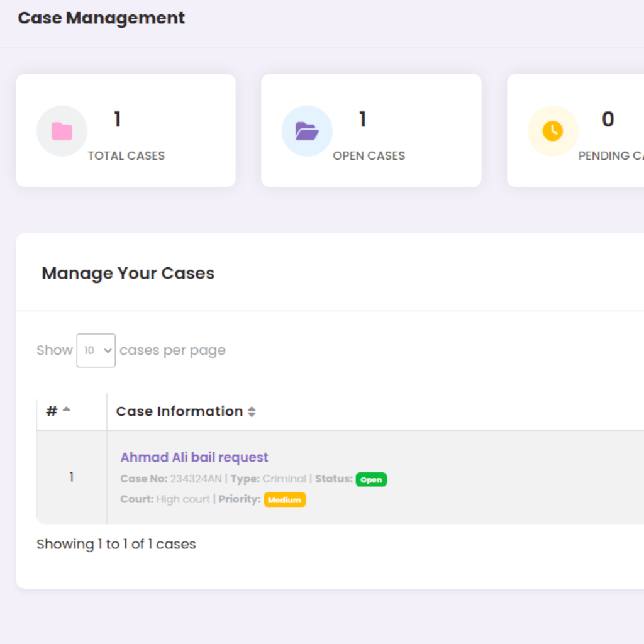644x644 pixels.
Task: Click the green Open status badge
Action: 371,479
